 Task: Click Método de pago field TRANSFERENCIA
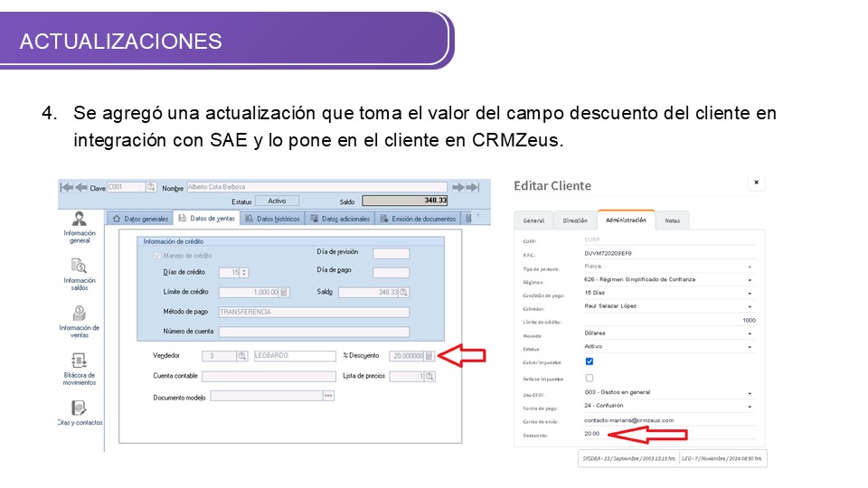coord(314,312)
